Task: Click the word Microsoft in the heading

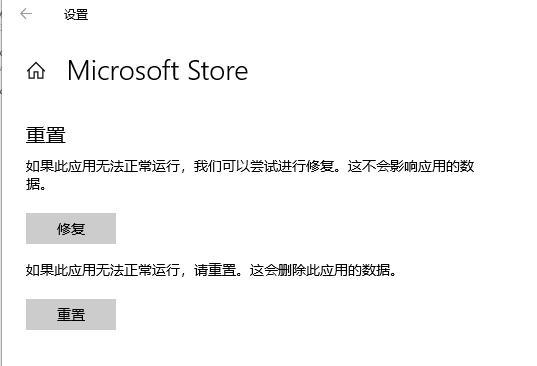Action: click(123, 71)
